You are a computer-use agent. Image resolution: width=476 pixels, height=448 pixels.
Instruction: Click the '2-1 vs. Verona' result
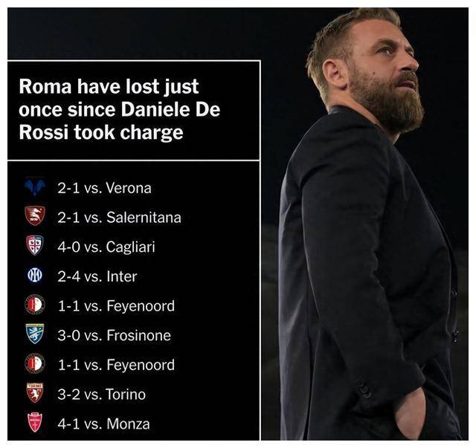point(104,188)
